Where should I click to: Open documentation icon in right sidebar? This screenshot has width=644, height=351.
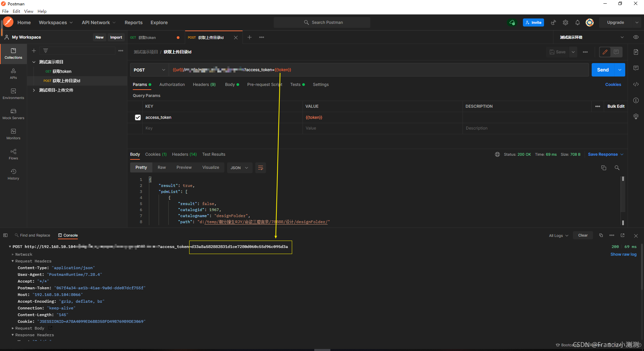636,52
